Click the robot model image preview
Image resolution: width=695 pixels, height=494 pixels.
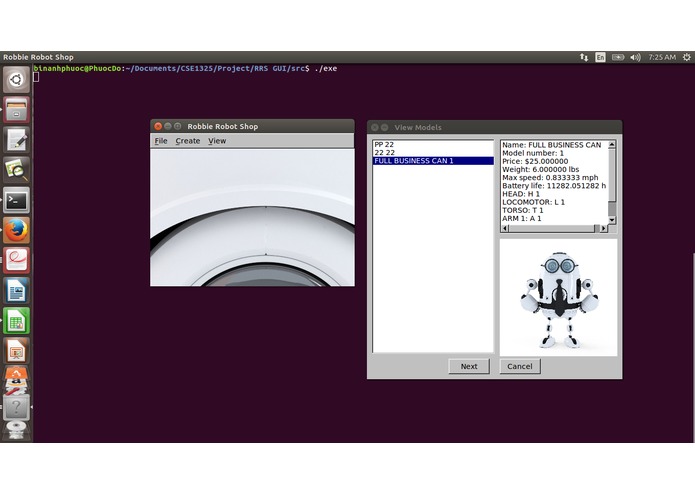pos(558,297)
